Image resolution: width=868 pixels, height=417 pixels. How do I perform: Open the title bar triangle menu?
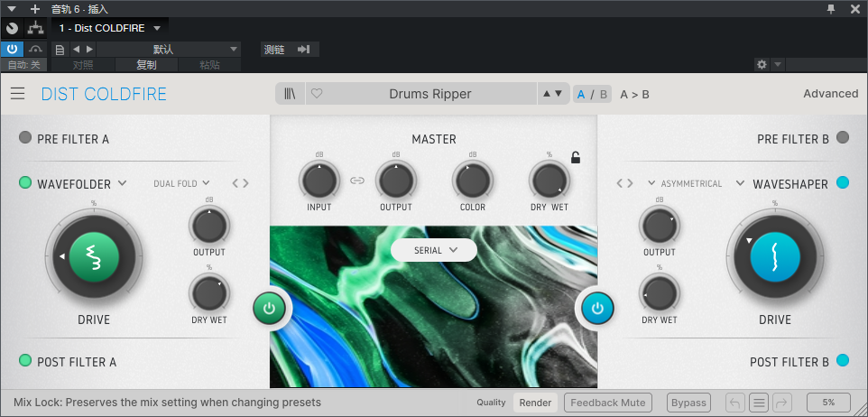point(12,9)
